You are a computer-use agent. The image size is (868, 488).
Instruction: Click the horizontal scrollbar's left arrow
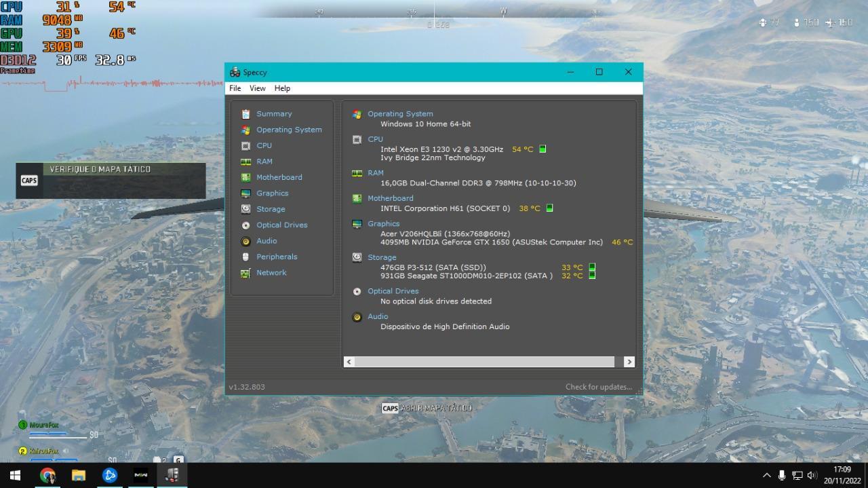tap(349, 362)
